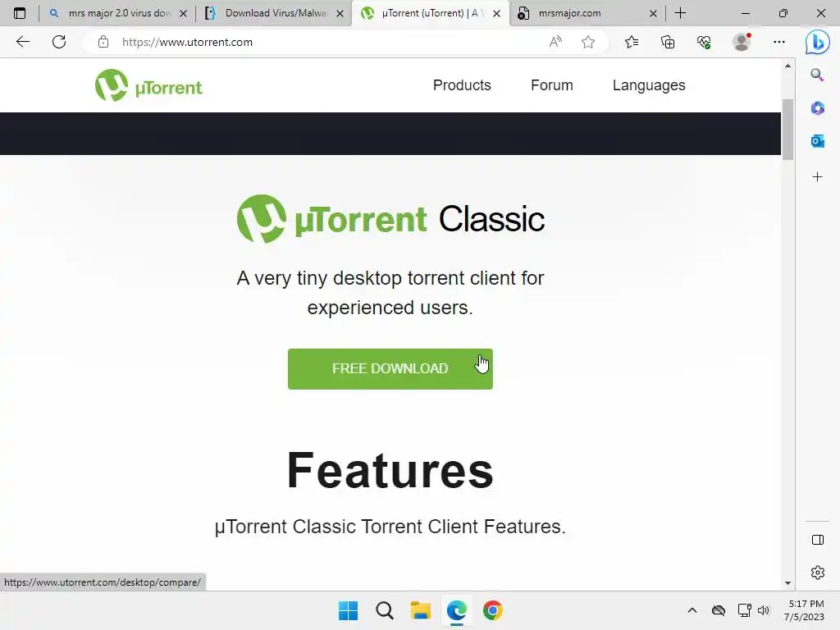The width and height of the screenshot is (840, 630).
Task: Add this page to favorites star
Action: tap(588, 42)
